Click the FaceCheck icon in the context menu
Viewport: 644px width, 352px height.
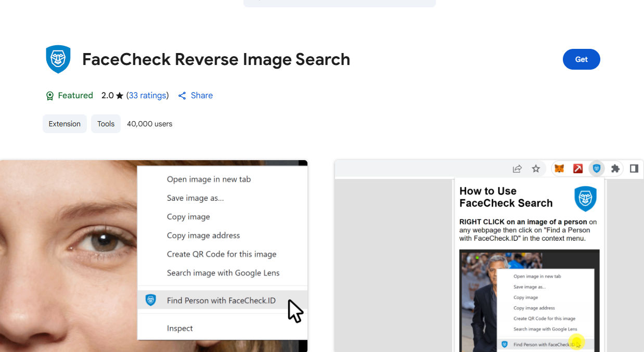pyautogui.click(x=151, y=300)
